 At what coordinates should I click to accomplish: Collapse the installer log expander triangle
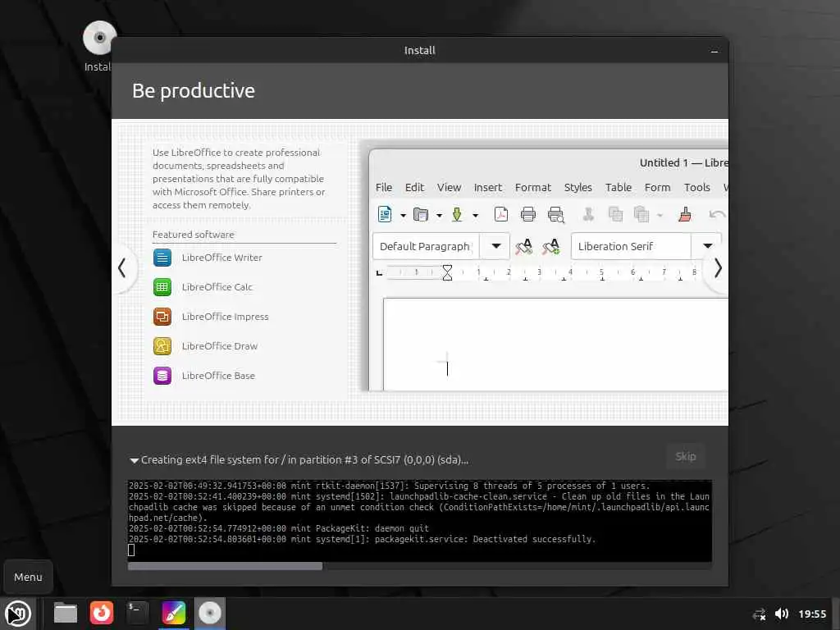click(134, 460)
